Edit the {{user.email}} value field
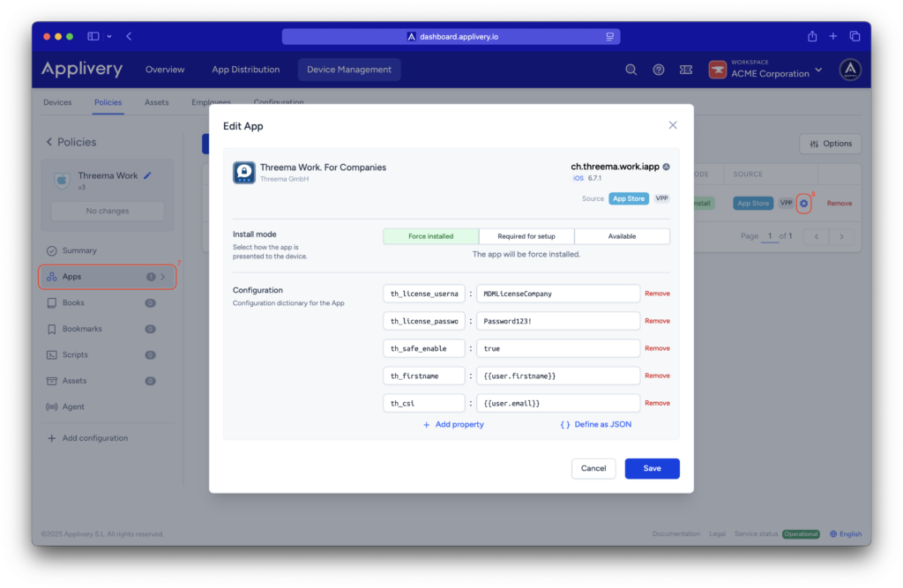Image resolution: width=903 pixels, height=588 pixels. 558,403
